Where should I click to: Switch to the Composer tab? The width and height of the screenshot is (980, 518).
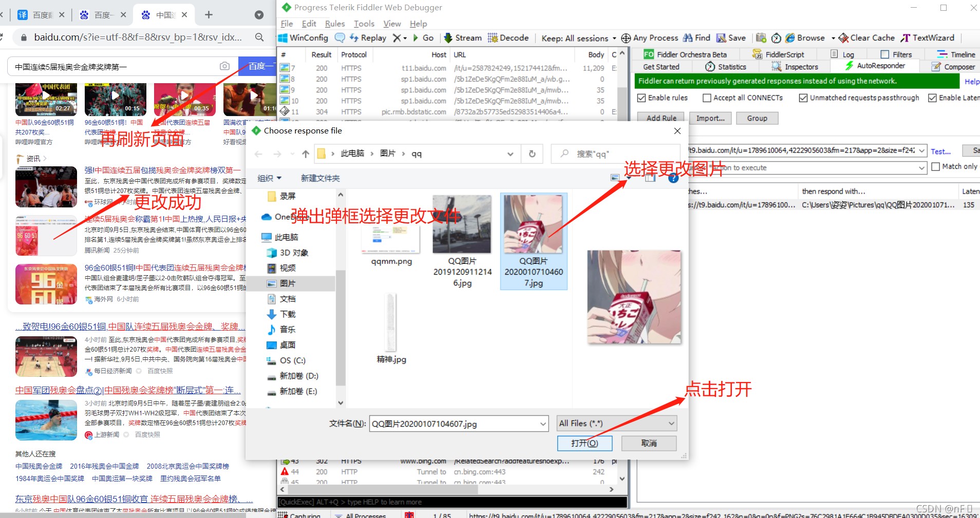(953, 67)
